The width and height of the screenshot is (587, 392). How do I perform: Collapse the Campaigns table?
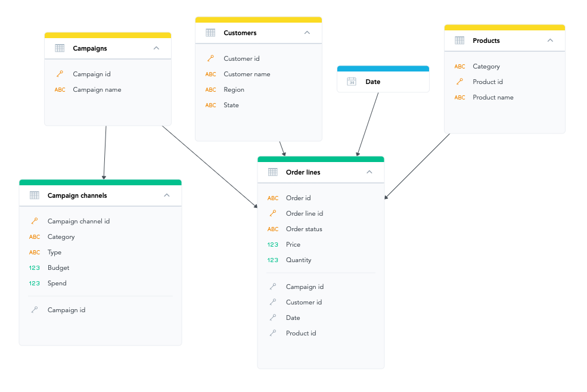[156, 48]
